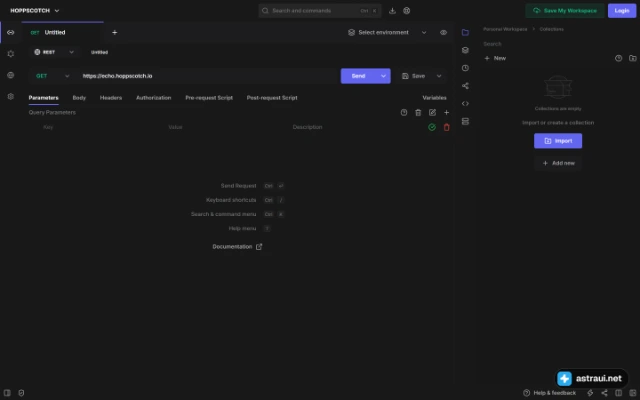Open collections help icon beside New
Image resolution: width=640 pixels, height=400 pixels.
[619, 58]
